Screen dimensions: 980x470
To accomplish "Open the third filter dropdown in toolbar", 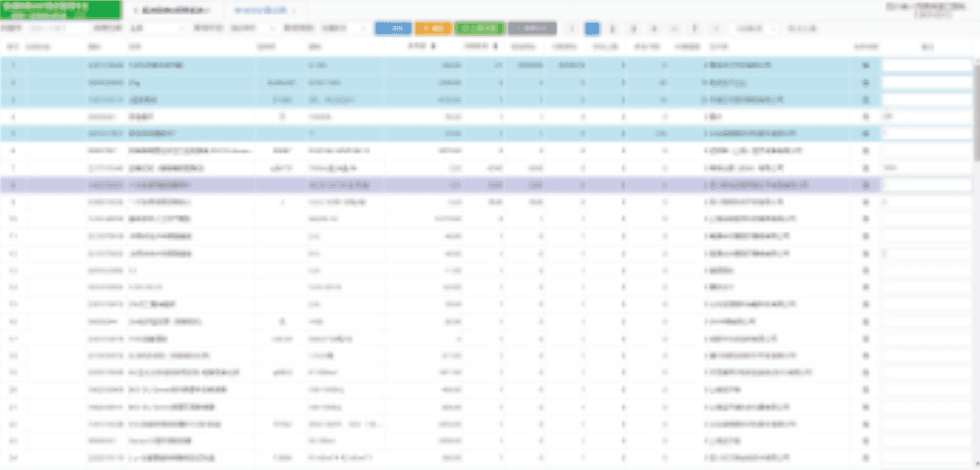I will (344, 28).
